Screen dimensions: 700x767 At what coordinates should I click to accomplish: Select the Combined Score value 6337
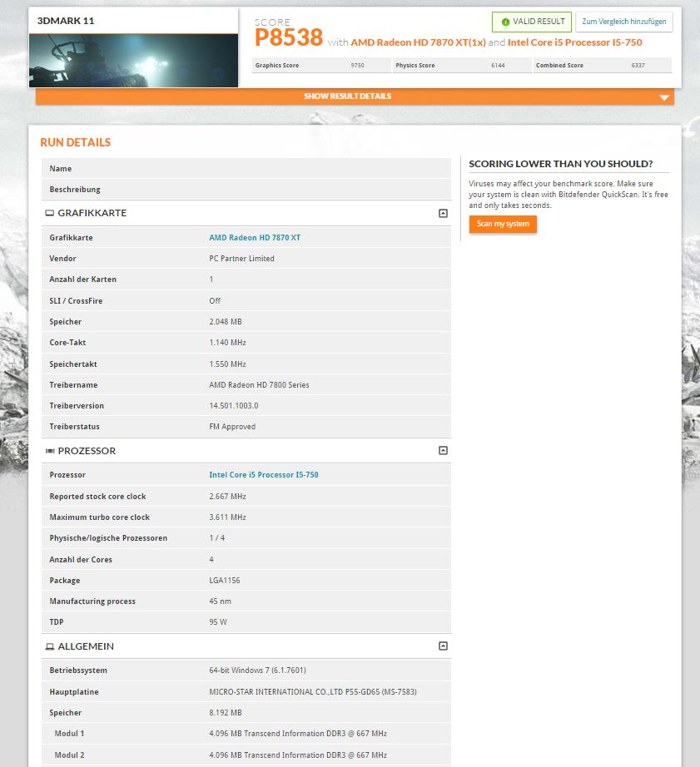[638, 66]
